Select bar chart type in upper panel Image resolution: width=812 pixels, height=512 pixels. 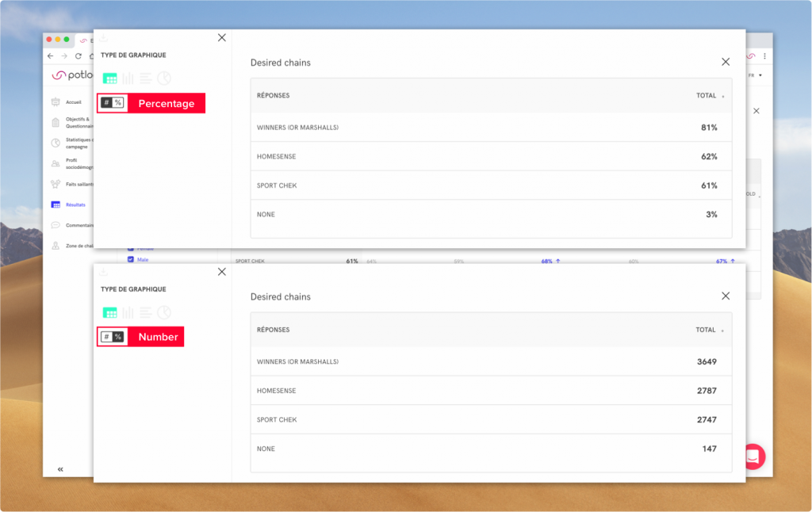coord(128,78)
